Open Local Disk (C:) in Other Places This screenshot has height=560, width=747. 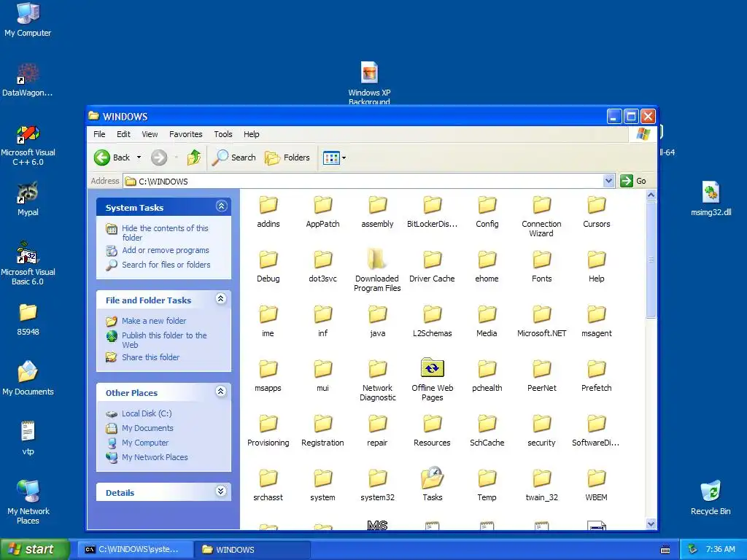pyautogui.click(x=147, y=414)
